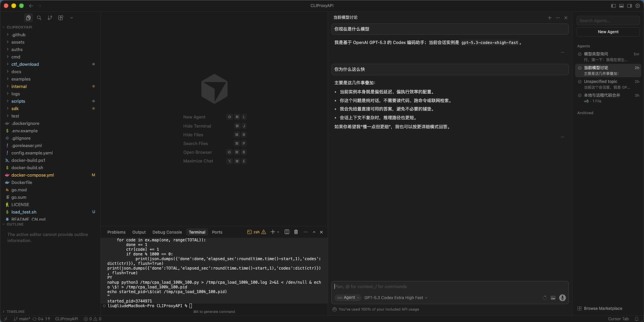Expand the additional sidebar views chevron

(x=72, y=18)
